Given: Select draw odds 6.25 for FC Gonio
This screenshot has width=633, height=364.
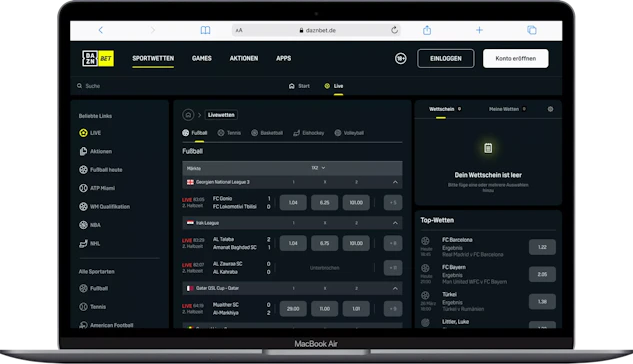Looking at the screenshot, I should pos(325,203).
